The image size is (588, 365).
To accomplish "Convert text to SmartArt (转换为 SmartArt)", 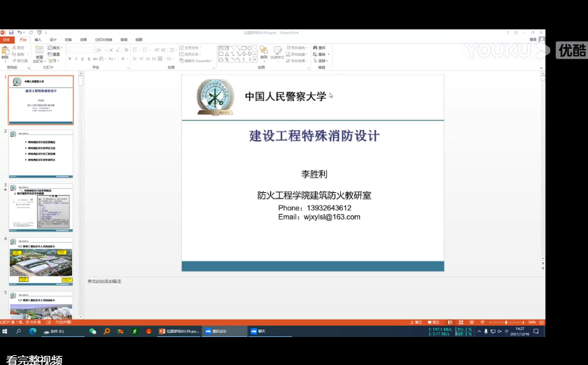I will click(195, 61).
